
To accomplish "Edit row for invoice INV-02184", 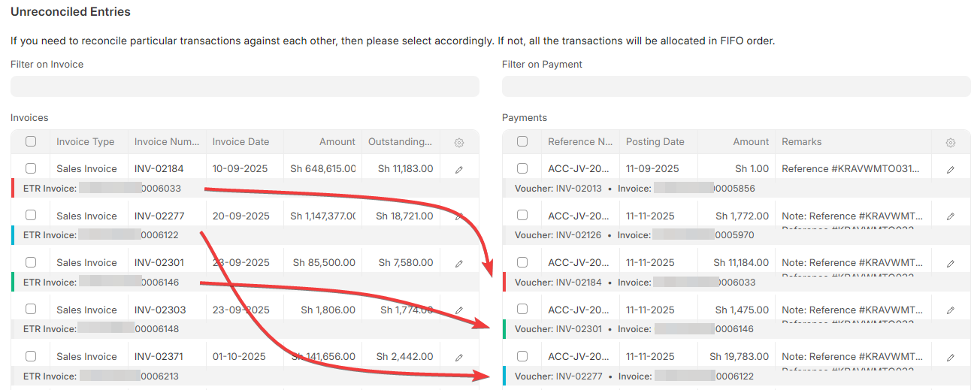I will [459, 169].
